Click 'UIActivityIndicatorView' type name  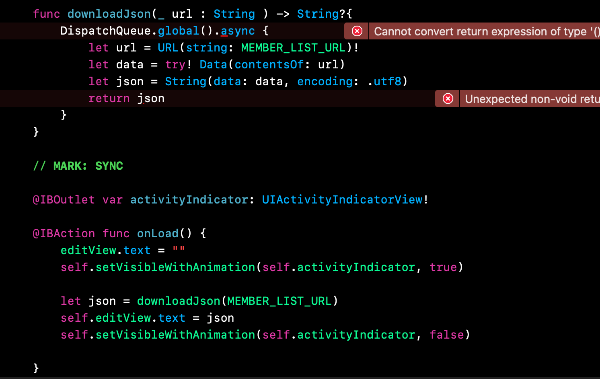(x=342, y=200)
